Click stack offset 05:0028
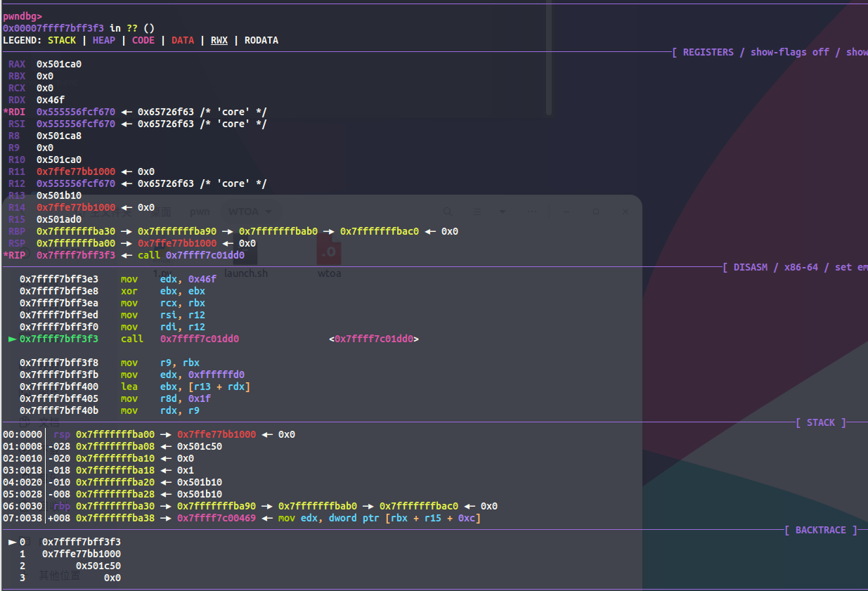868x591 pixels. click(22, 494)
